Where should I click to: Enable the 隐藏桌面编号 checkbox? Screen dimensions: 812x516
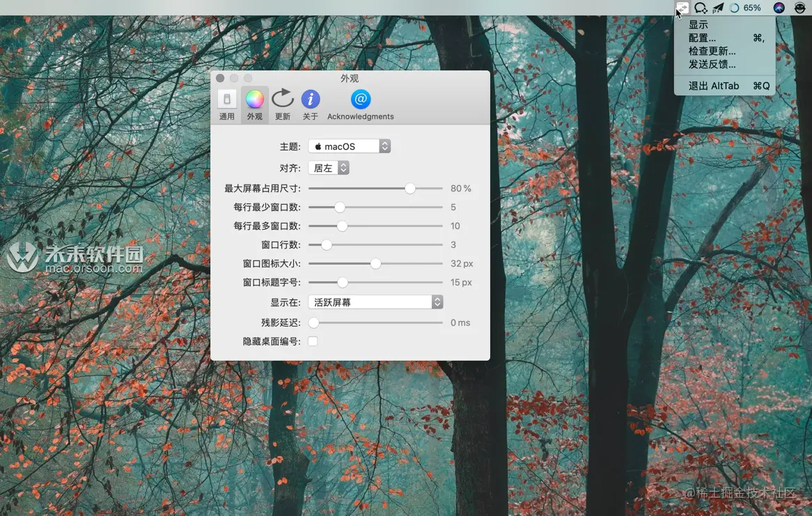click(x=313, y=341)
